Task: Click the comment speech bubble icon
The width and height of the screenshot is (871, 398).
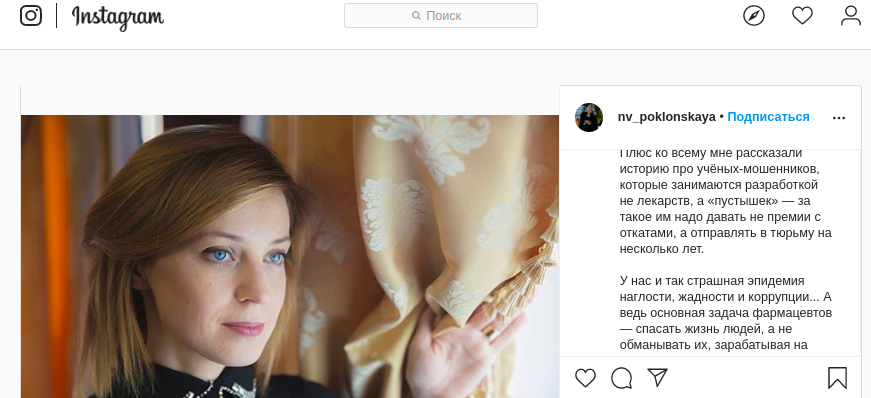Action: pos(622,378)
